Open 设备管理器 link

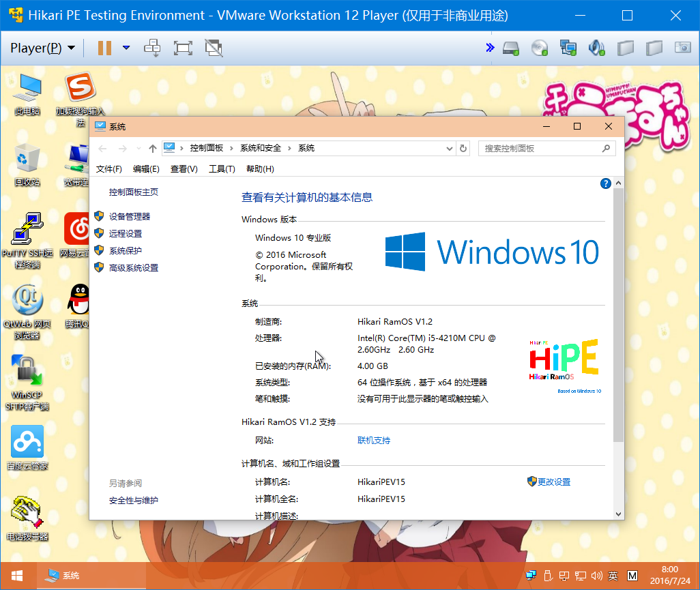tap(130, 217)
